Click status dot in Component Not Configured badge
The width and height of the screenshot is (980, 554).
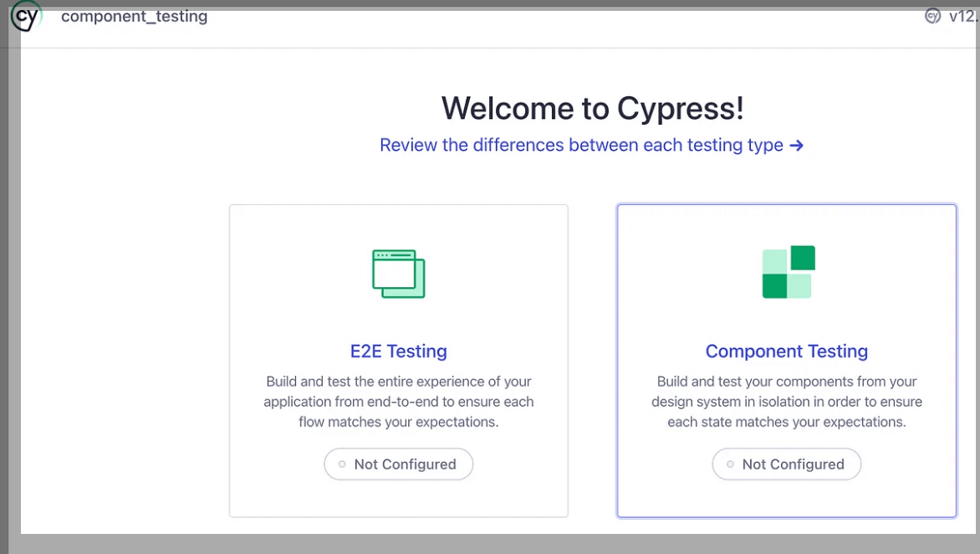(x=730, y=464)
